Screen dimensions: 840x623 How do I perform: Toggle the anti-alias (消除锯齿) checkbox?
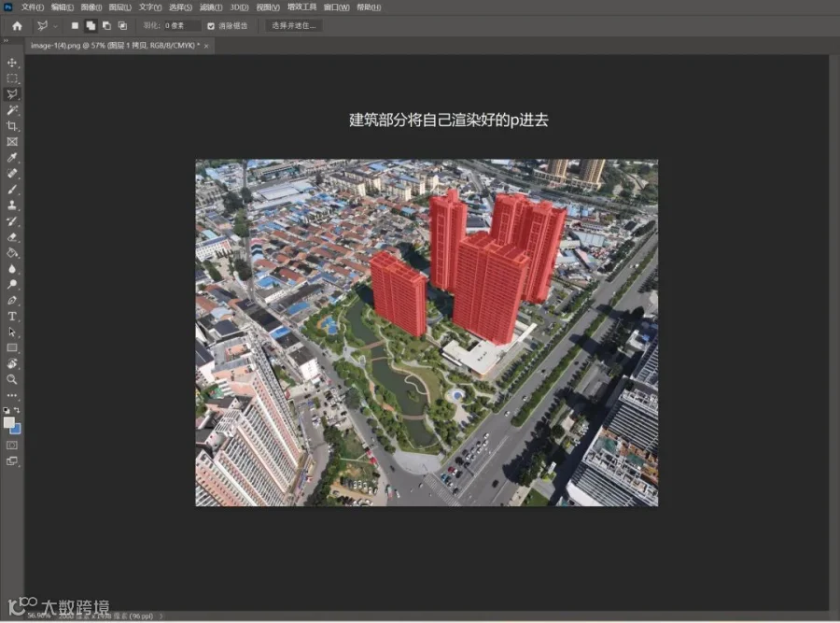(x=211, y=26)
